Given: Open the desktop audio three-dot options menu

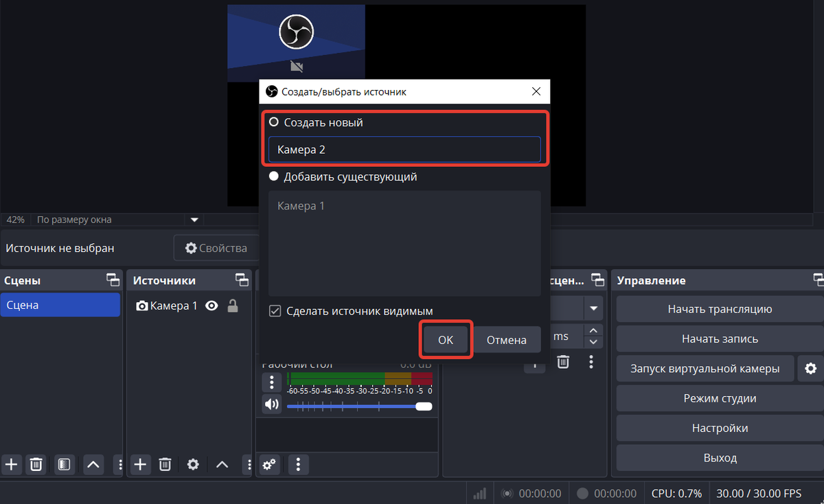Looking at the screenshot, I should (x=272, y=382).
